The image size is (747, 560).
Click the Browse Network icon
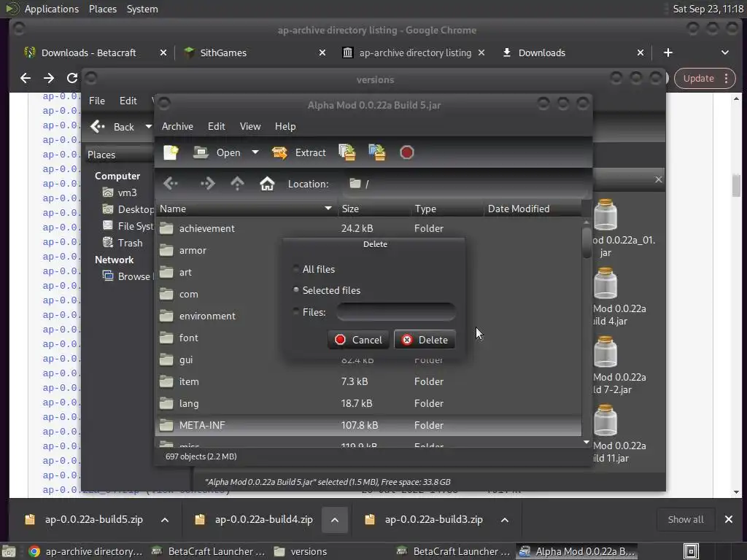[108, 276]
